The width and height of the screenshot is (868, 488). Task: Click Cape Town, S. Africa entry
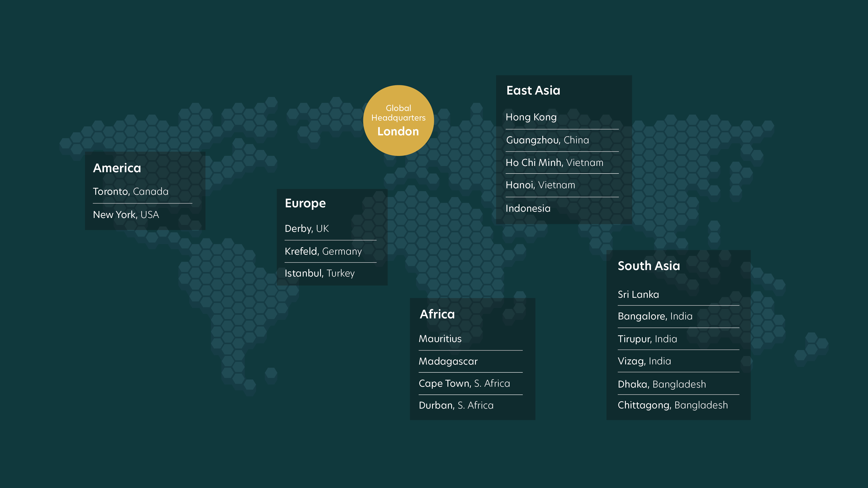click(x=464, y=384)
